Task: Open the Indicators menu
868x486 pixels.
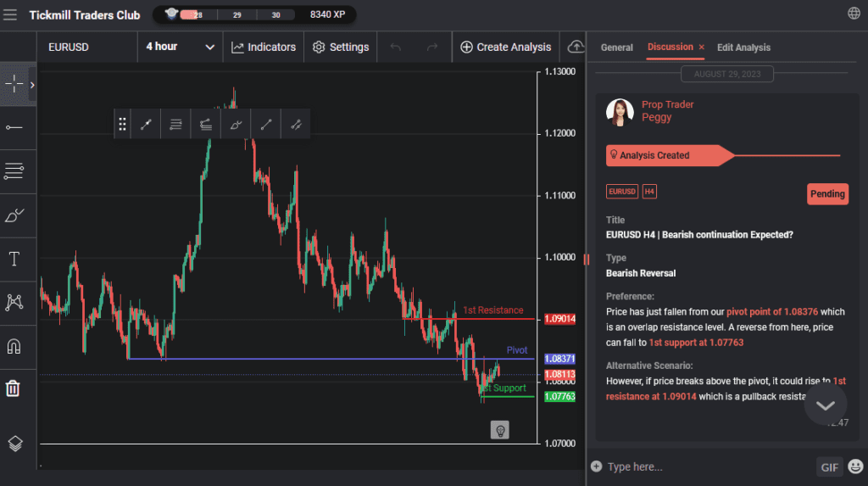Action: (x=264, y=47)
